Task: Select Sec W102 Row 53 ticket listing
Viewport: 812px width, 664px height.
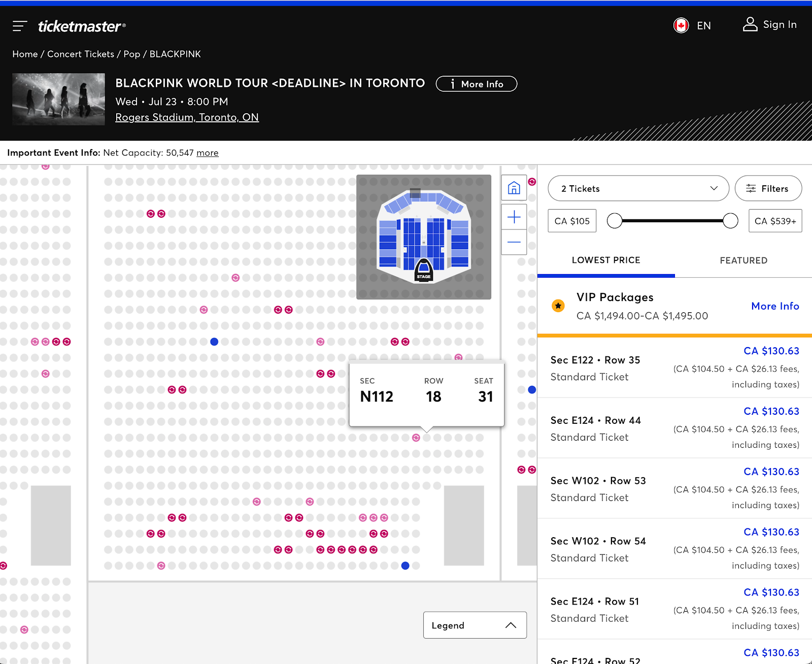Action: click(674, 488)
